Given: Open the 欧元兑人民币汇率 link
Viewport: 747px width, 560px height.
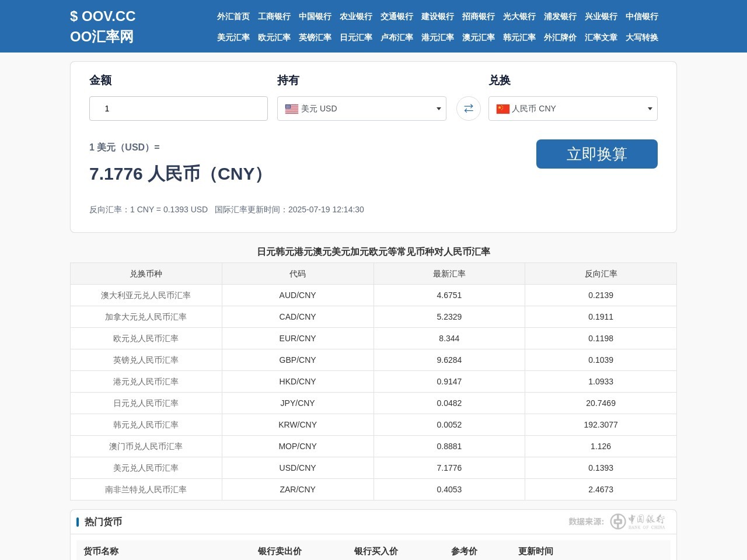Looking at the screenshot, I should 146,338.
